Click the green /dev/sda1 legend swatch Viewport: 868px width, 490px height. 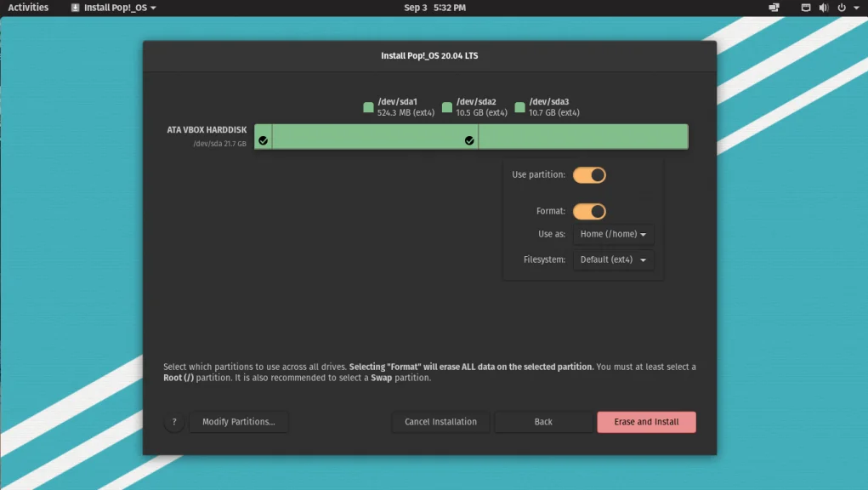[368, 107]
